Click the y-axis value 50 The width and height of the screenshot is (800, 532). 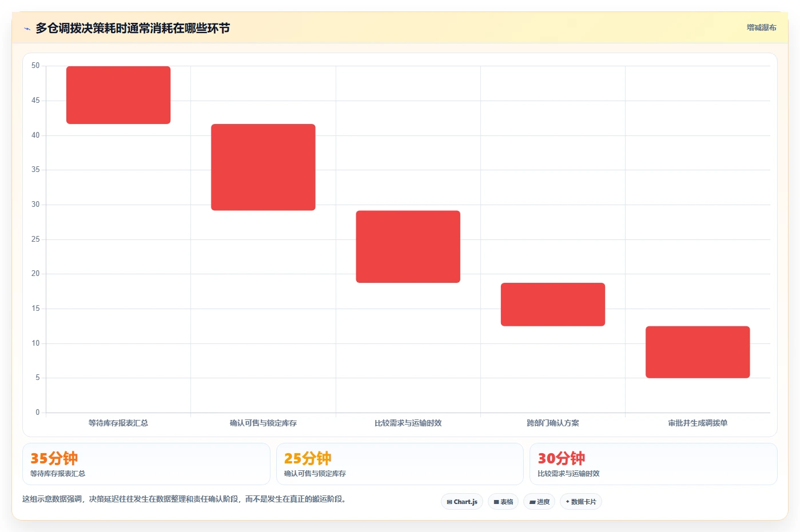(35, 66)
